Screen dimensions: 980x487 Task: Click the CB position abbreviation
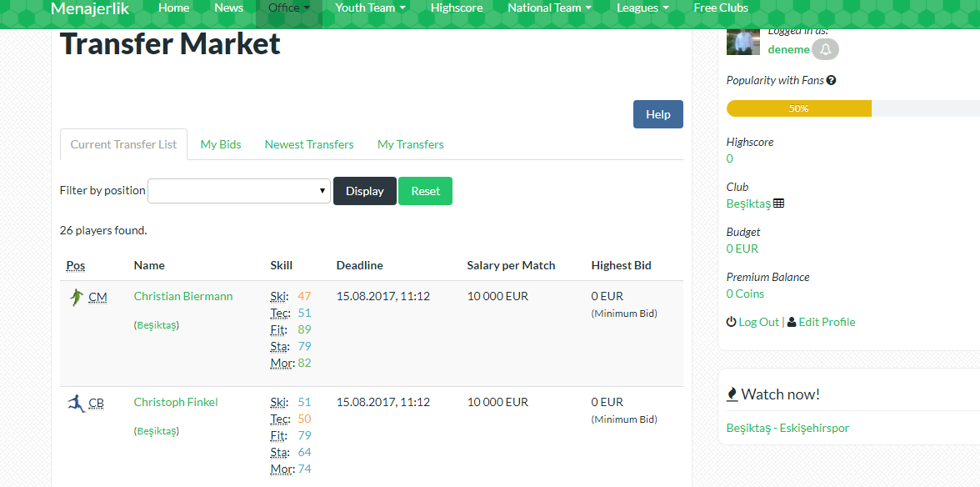click(97, 404)
